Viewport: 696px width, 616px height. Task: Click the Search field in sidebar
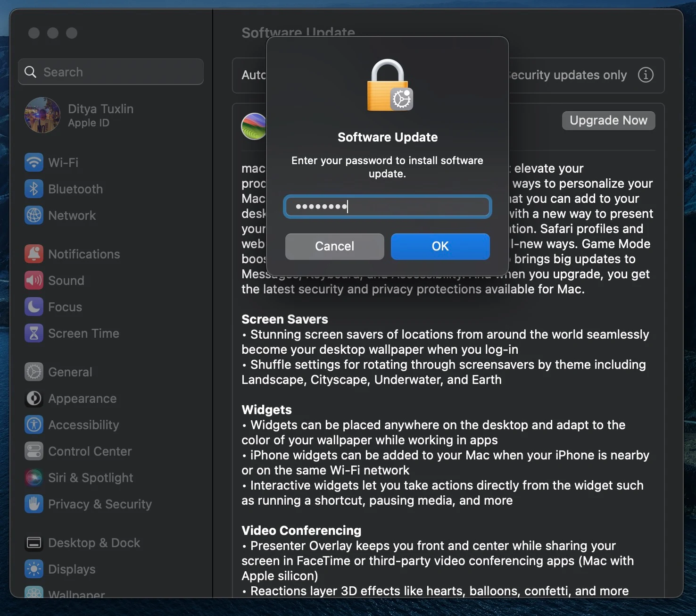[x=111, y=72]
